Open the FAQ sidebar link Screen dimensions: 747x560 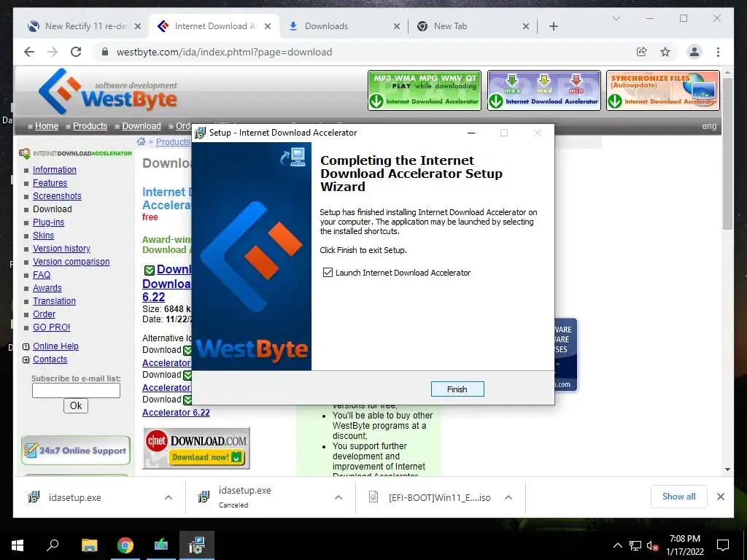click(x=42, y=275)
